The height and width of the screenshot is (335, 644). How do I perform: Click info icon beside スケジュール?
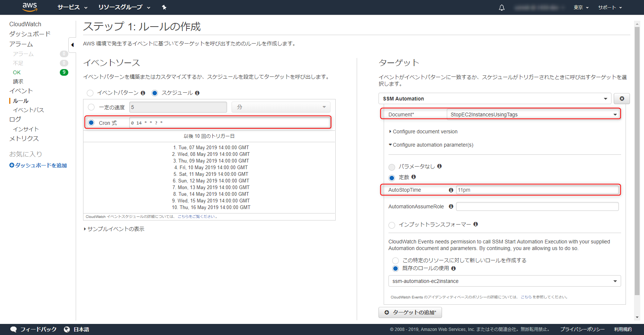[x=197, y=93]
